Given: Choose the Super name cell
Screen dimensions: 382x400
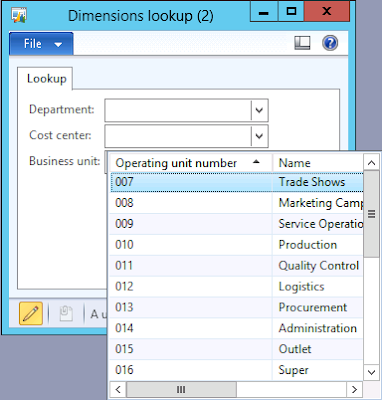Looking at the screenshot, I should click(x=318, y=370).
